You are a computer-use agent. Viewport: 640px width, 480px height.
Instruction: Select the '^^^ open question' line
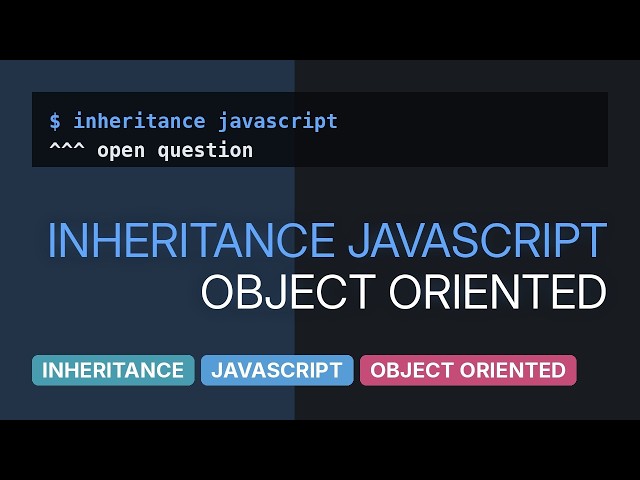coord(151,150)
